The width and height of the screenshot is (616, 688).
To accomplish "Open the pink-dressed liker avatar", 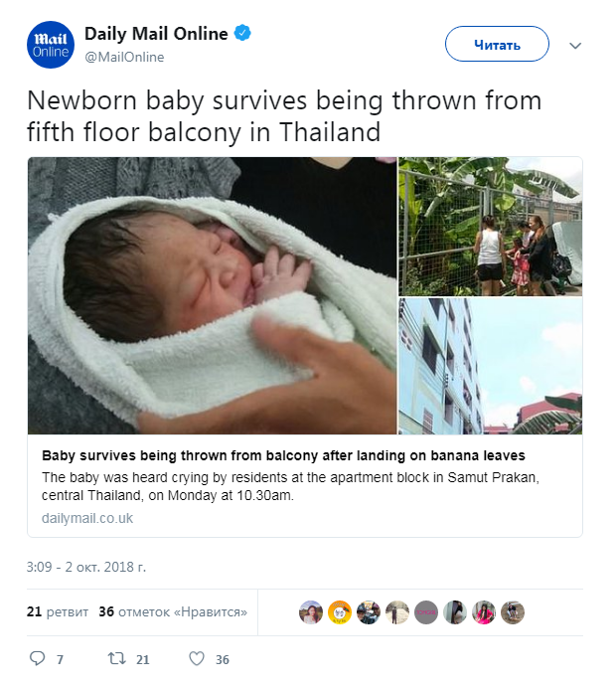I will point(484,612).
